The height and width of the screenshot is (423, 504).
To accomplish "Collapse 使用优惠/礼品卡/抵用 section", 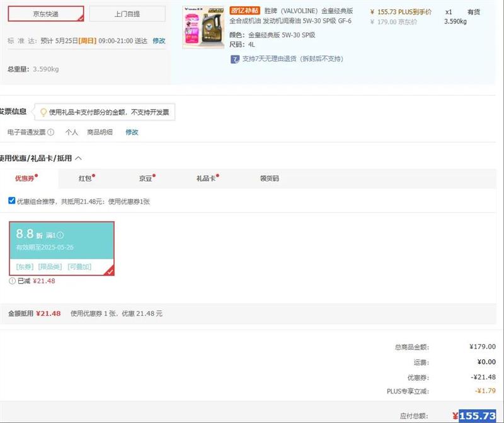I will click(x=78, y=158).
